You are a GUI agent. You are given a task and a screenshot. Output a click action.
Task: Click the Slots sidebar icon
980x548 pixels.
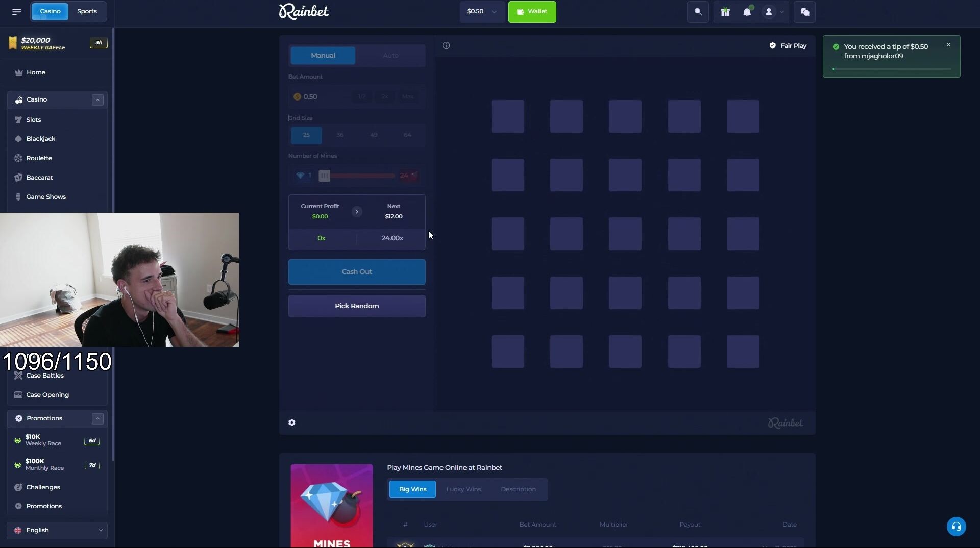(18, 120)
